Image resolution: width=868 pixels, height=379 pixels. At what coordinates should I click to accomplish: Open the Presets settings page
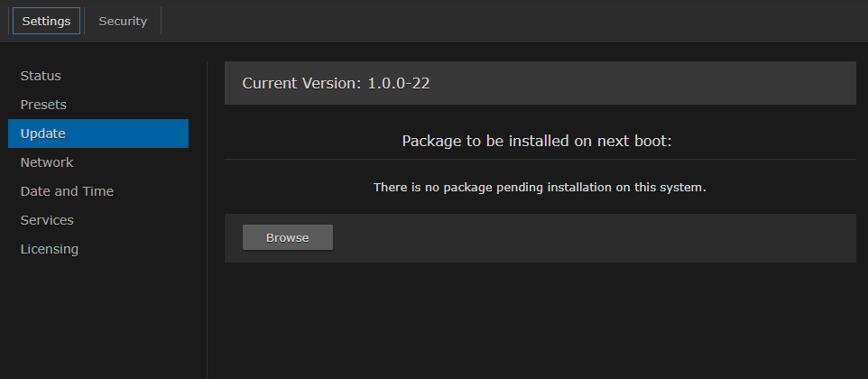pos(43,105)
